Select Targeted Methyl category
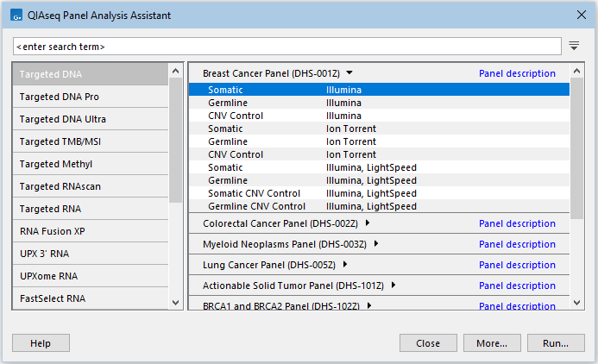The width and height of the screenshot is (598, 364). 91,164
